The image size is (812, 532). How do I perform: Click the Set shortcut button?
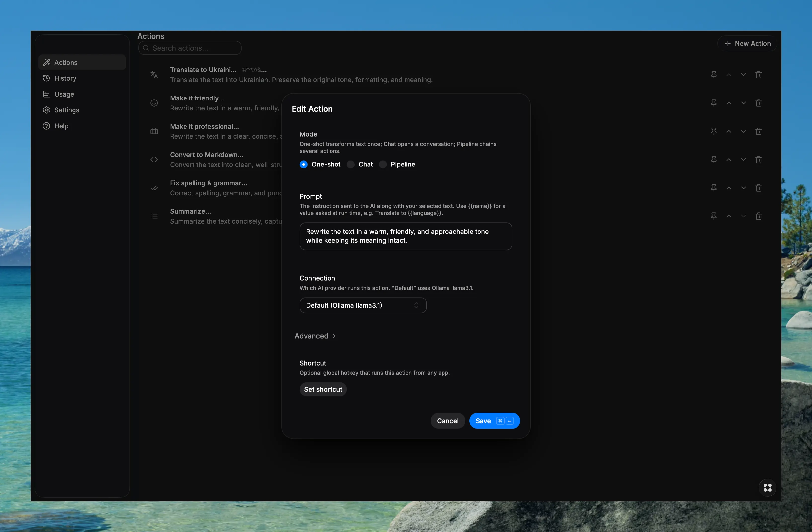click(x=323, y=390)
